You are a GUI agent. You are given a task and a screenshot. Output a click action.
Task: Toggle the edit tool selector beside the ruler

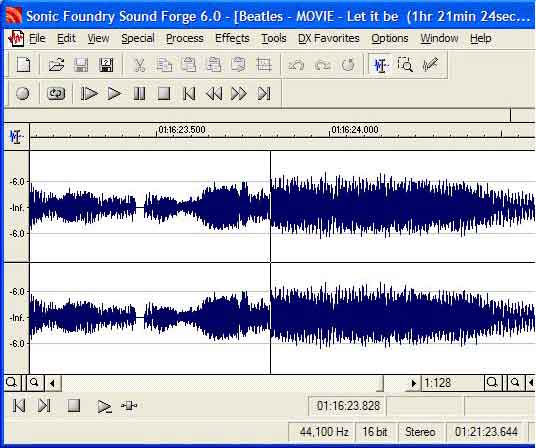coord(16,137)
